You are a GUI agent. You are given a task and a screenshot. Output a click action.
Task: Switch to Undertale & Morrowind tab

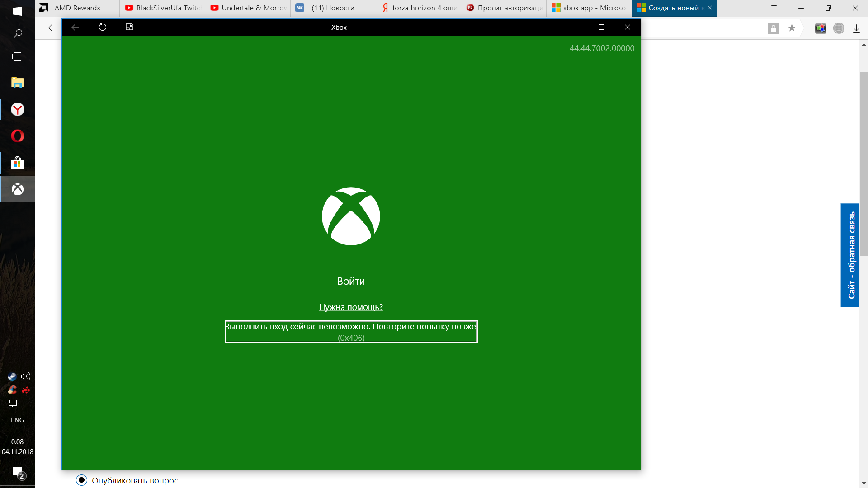pos(248,8)
